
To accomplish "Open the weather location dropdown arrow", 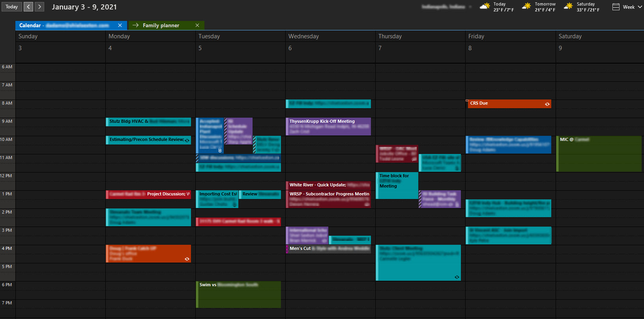I will (470, 7).
